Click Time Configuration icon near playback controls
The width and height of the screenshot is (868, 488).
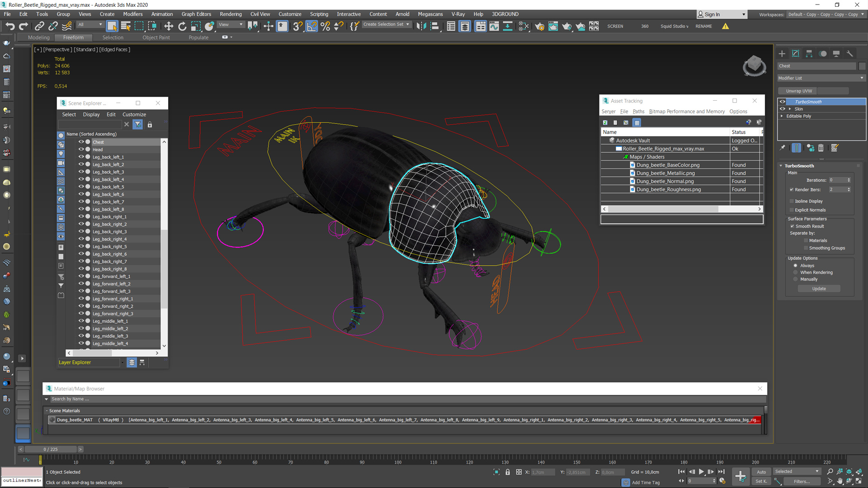point(722,481)
